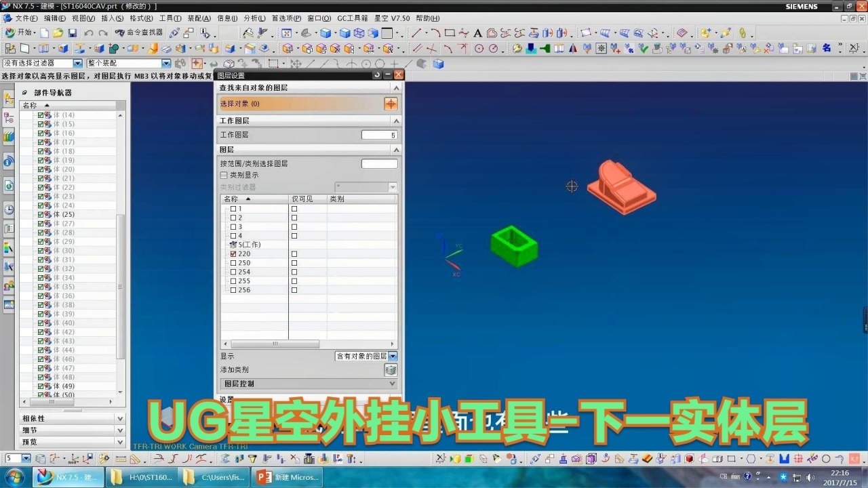Click the blue download-arrow mold tool icon
Screen dimensions: 868x488
coord(531,48)
